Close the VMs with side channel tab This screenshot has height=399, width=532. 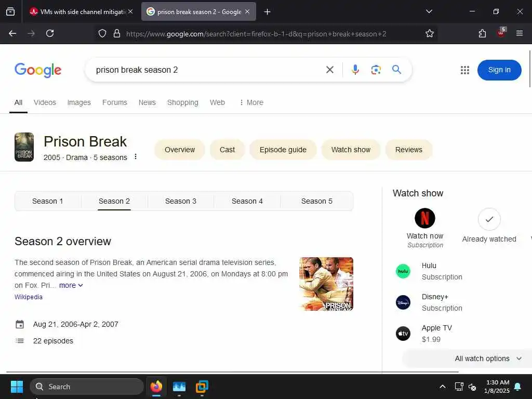pyautogui.click(x=130, y=11)
